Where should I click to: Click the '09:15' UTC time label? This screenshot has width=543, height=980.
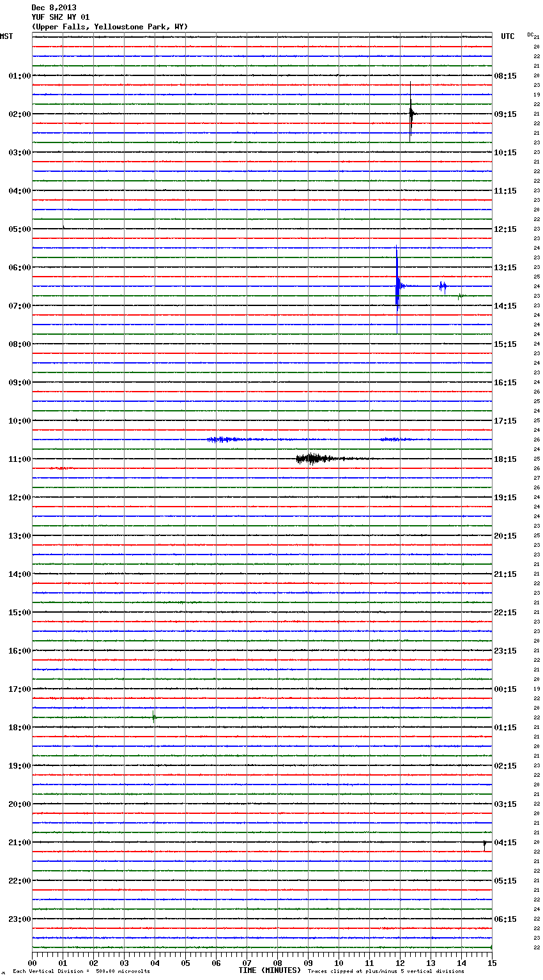click(505, 114)
